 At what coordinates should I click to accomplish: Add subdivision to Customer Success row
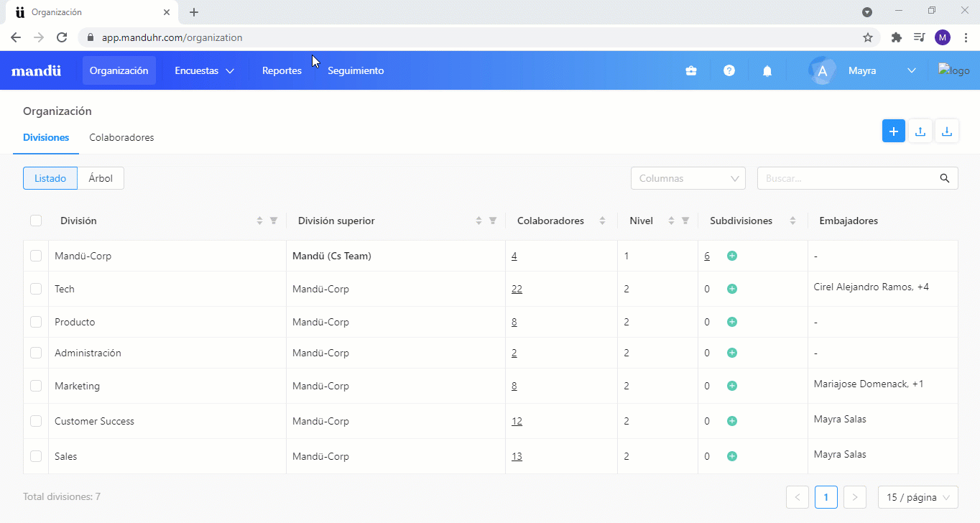(x=732, y=421)
